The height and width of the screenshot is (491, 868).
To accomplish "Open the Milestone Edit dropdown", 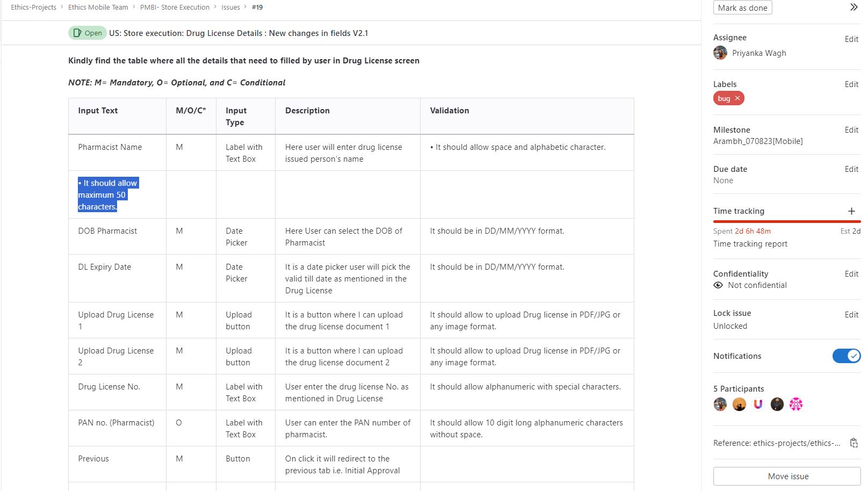I will pos(851,130).
